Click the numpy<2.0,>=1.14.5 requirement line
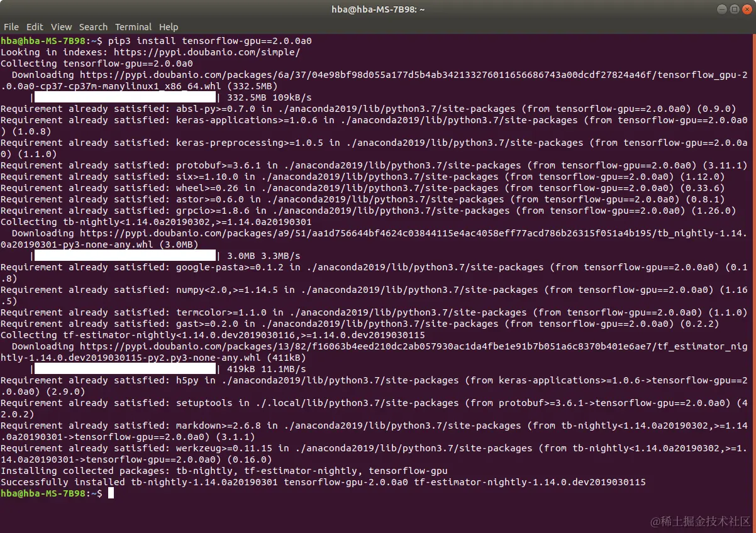The width and height of the screenshot is (756, 533). 374,295
